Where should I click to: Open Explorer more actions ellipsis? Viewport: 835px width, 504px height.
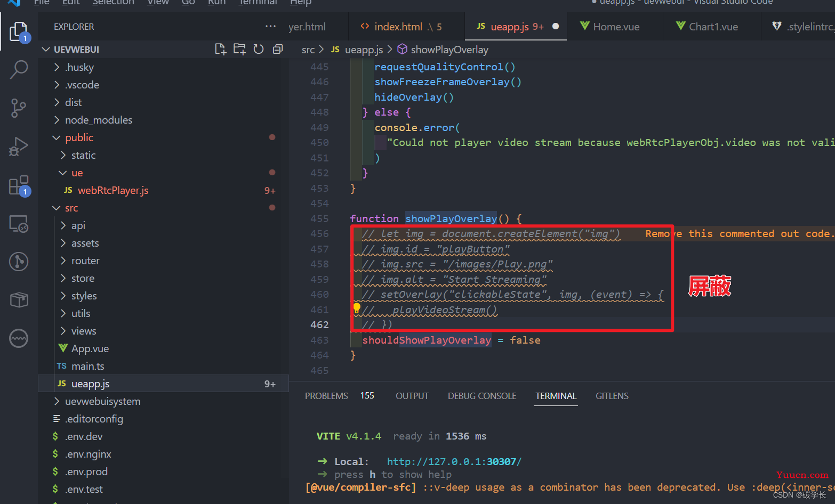click(271, 26)
